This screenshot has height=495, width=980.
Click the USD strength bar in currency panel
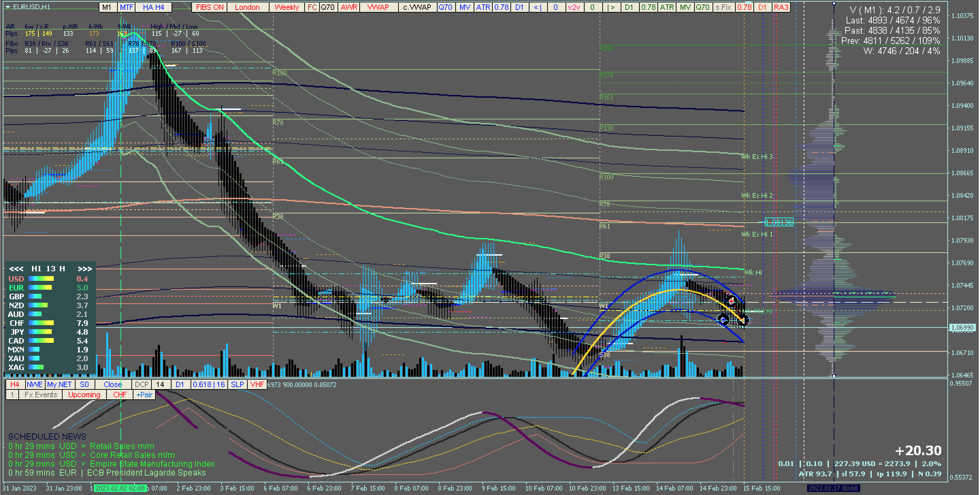click(x=41, y=279)
